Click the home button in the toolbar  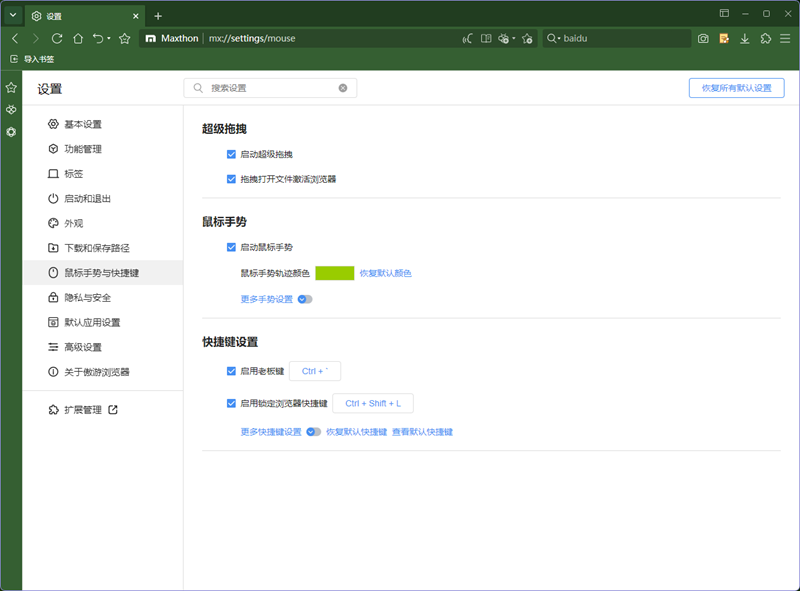77,38
